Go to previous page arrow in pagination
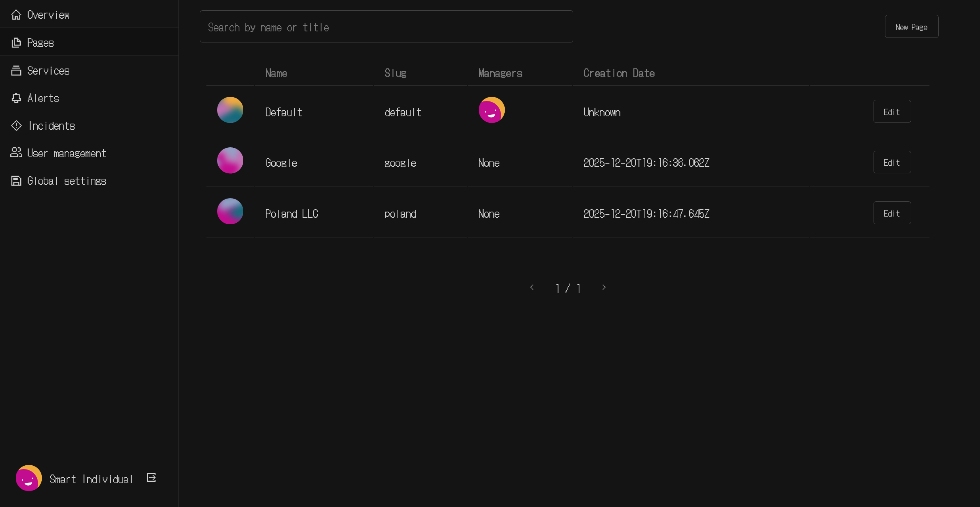Screen dimensions: 980x507 532,287
